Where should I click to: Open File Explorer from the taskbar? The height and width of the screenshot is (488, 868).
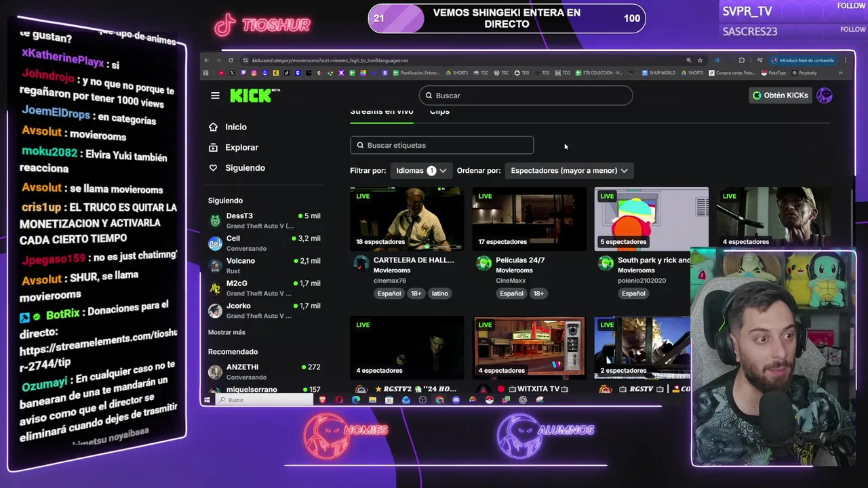(x=372, y=400)
